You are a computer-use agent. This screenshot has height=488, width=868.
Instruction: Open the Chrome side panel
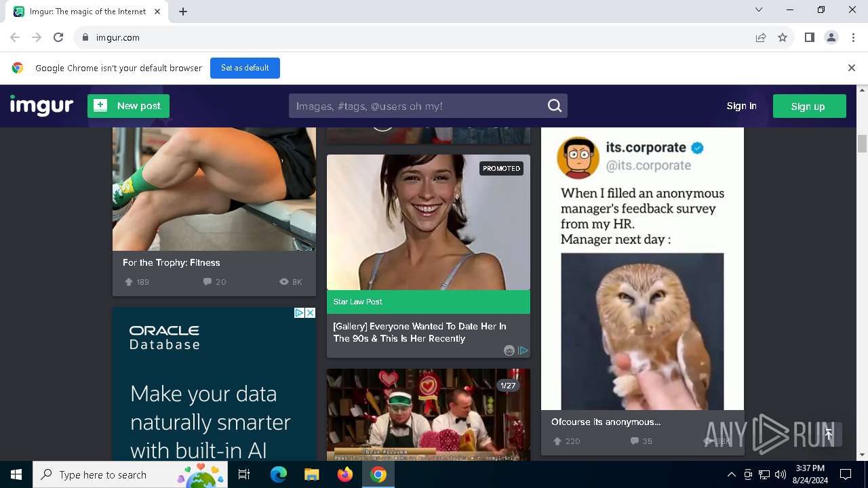click(x=809, y=37)
